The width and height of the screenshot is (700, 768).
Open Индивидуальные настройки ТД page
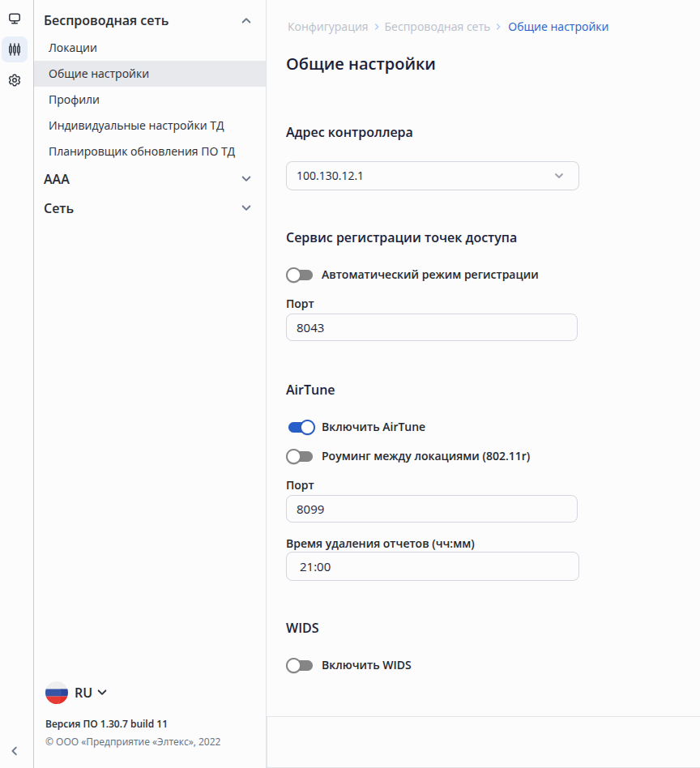point(136,126)
